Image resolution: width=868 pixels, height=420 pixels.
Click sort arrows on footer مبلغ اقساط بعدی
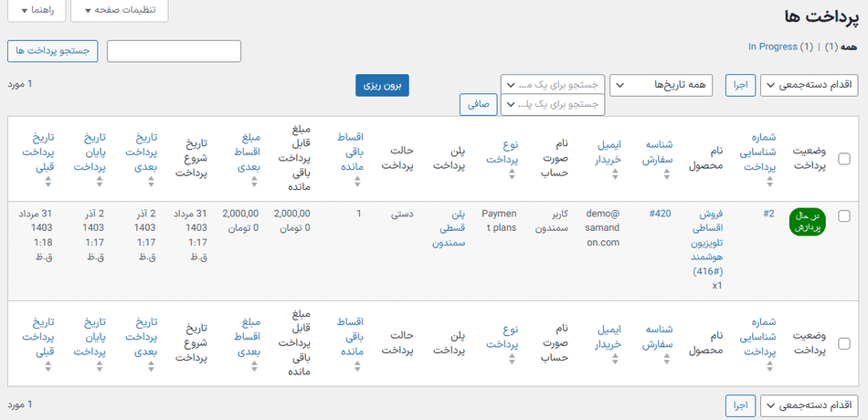pos(254,366)
